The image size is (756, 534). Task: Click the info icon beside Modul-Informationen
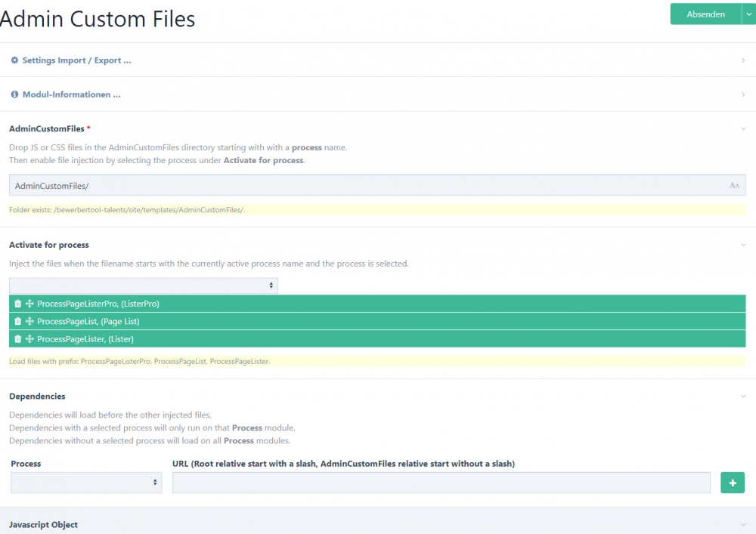[14, 95]
